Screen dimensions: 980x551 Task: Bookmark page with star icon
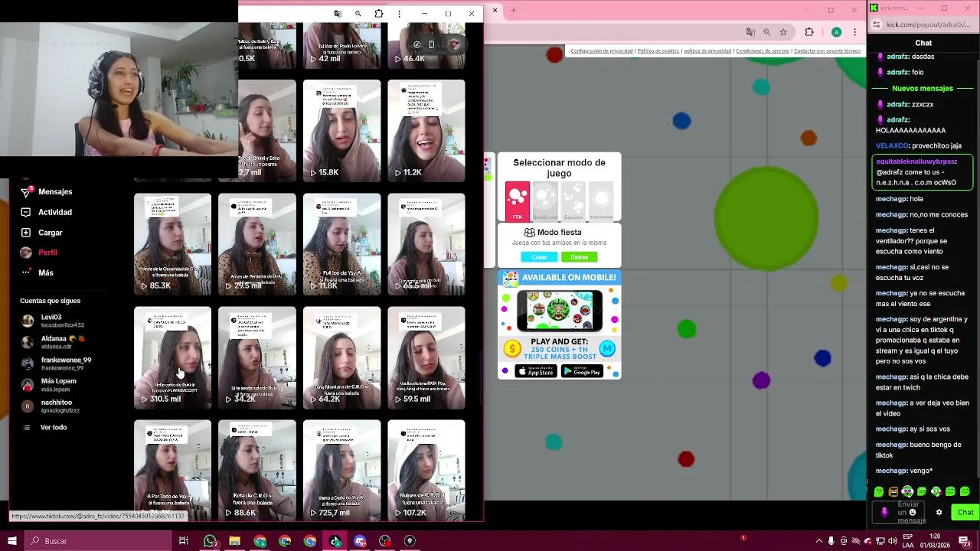point(783,32)
